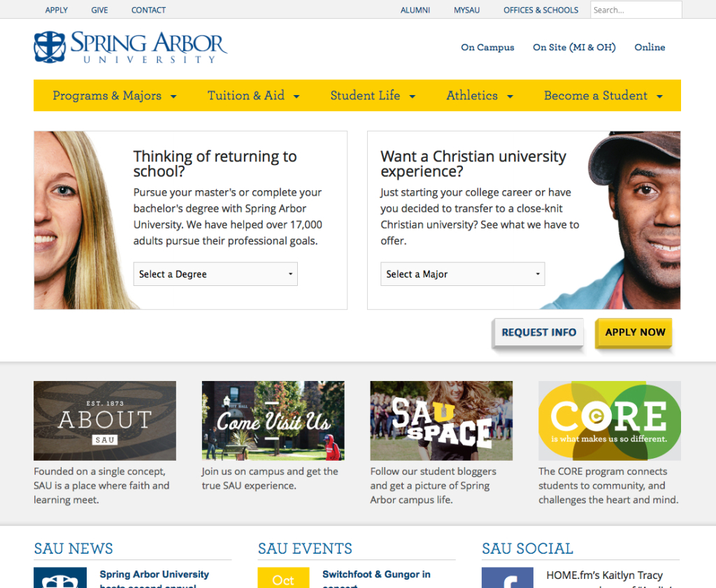Open the Select a Major dropdown
716x588 pixels.
[x=462, y=274]
